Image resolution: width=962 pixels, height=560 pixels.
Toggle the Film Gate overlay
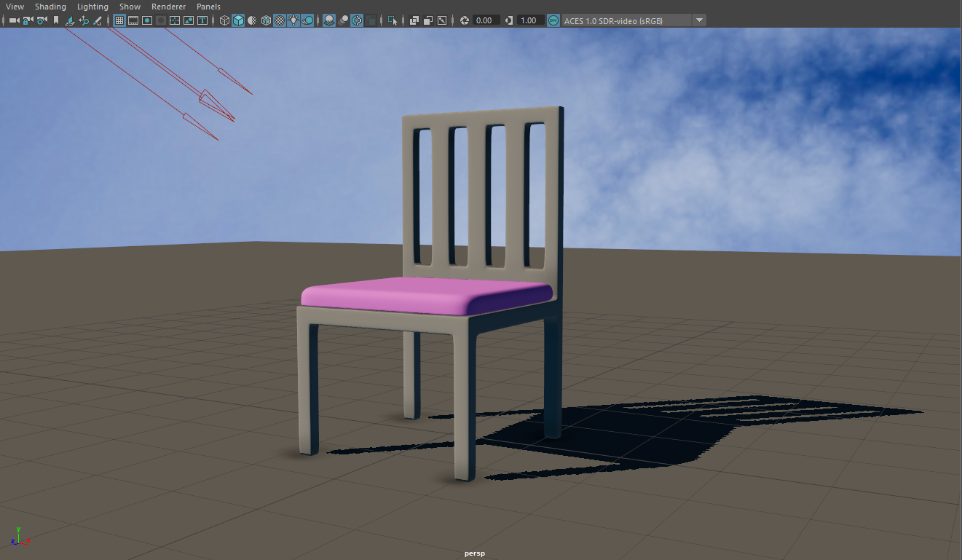click(133, 20)
